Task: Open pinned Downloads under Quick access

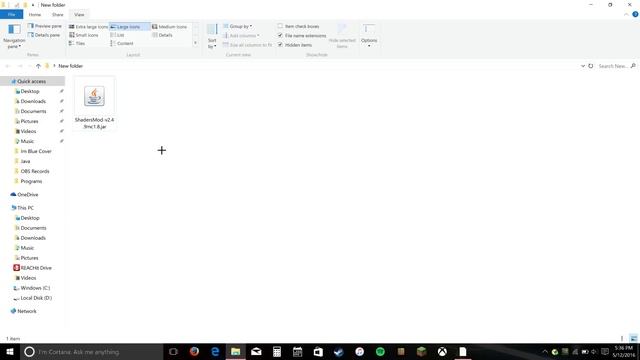Action: tap(33, 101)
